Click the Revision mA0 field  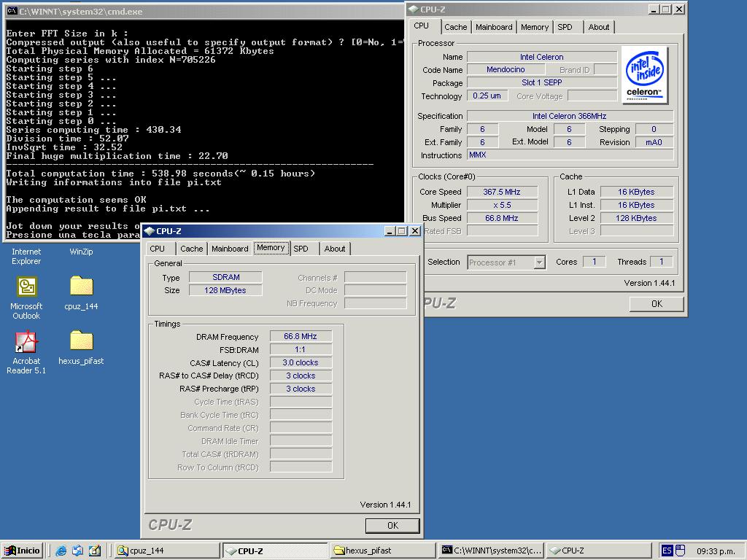pos(654,142)
